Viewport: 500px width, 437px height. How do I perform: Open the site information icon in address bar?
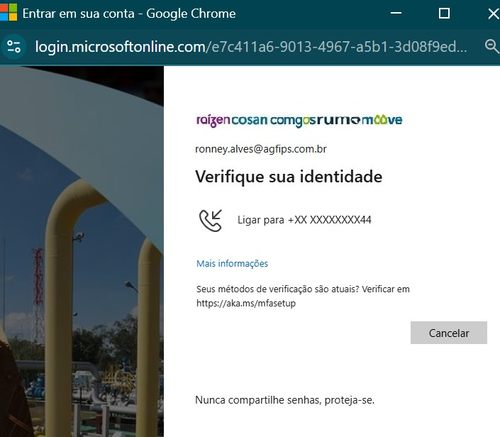[14, 47]
